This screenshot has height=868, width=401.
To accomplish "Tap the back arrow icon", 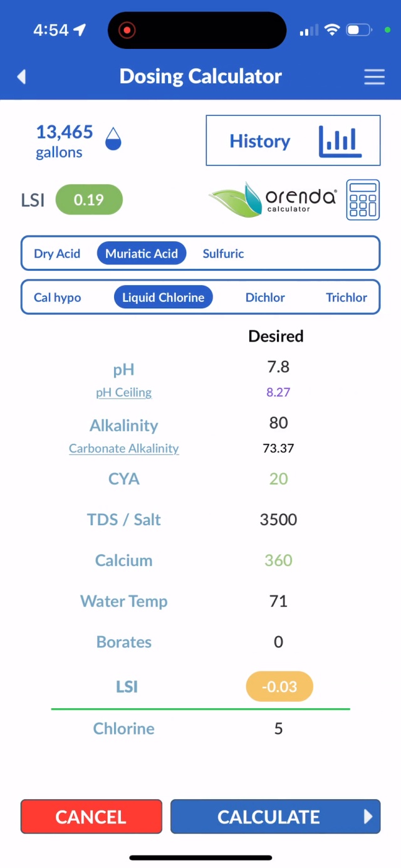I will (21, 76).
